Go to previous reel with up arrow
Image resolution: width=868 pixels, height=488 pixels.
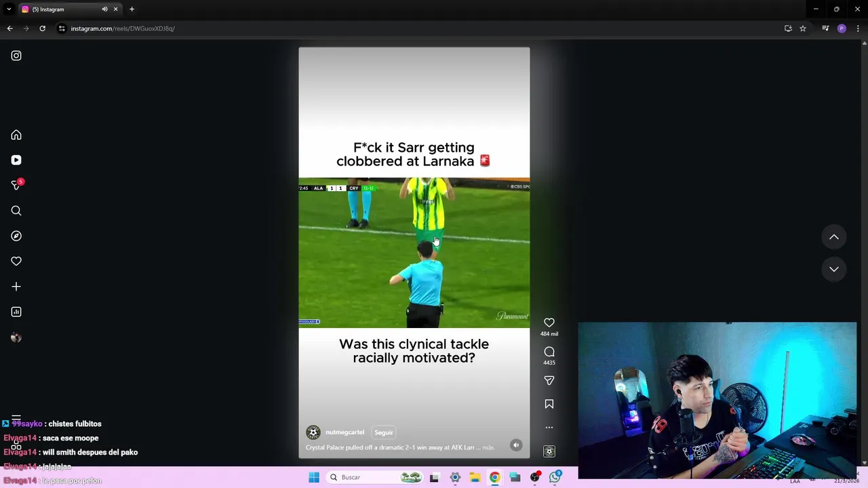tap(834, 237)
